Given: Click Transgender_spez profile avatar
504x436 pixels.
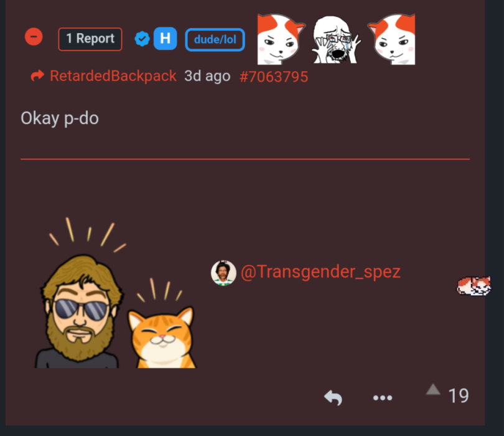Looking at the screenshot, I should click(224, 273).
